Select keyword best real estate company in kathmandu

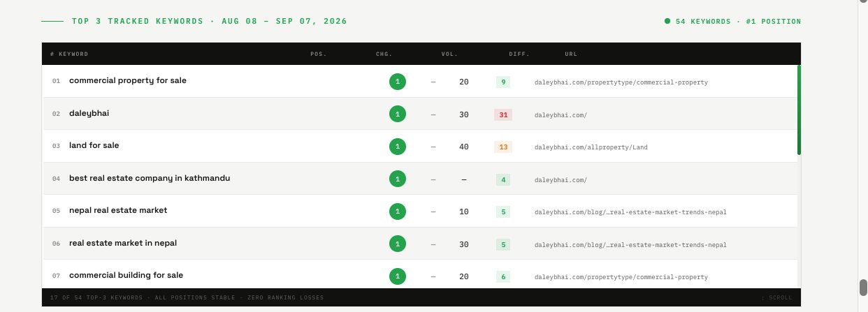[150, 178]
